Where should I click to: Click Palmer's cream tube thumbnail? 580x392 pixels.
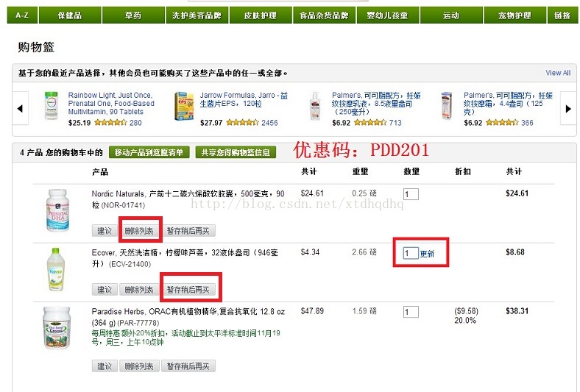click(x=447, y=106)
